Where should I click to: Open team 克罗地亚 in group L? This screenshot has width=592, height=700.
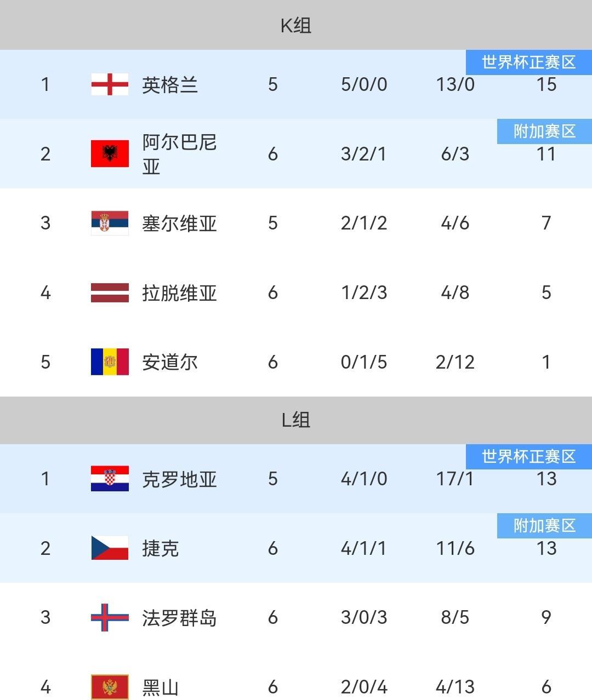(x=179, y=479)
